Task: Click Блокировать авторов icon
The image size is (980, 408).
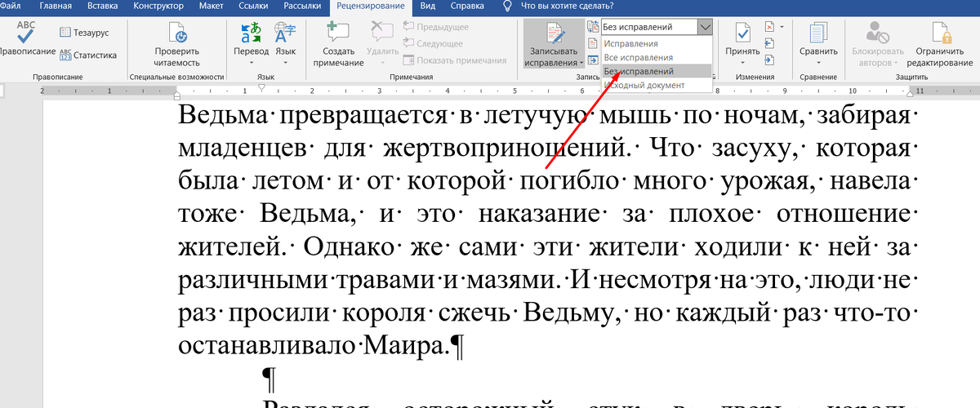Action: point(880,33)
